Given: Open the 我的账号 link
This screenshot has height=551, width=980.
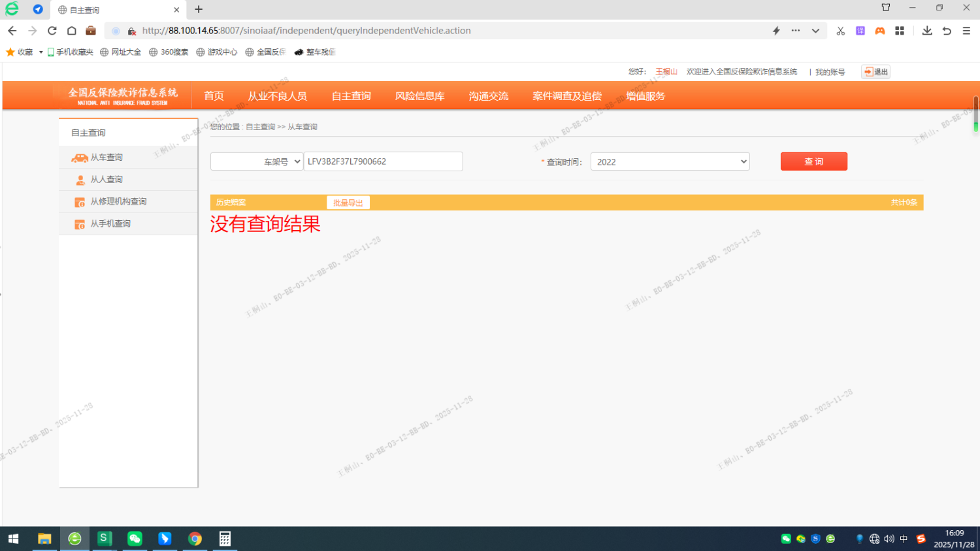Looking at the screenshot, I should tap(830, 72).
